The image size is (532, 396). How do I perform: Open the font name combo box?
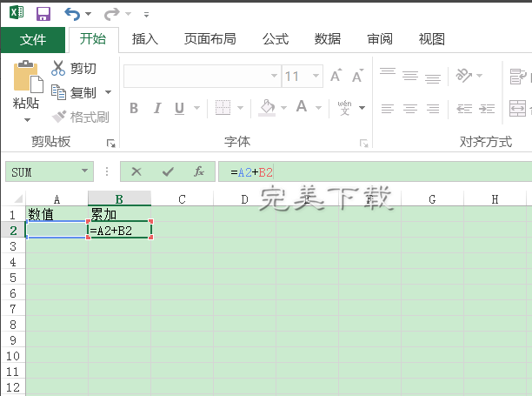tap(203, 76)
